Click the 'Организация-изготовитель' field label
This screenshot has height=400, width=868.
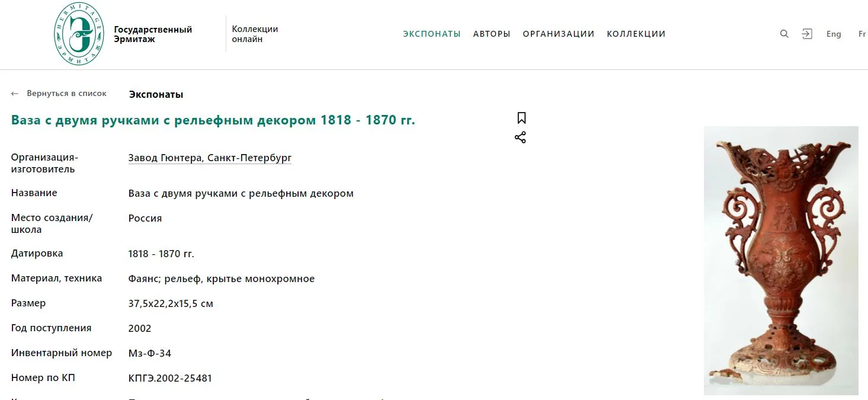[x=44, y=163]
